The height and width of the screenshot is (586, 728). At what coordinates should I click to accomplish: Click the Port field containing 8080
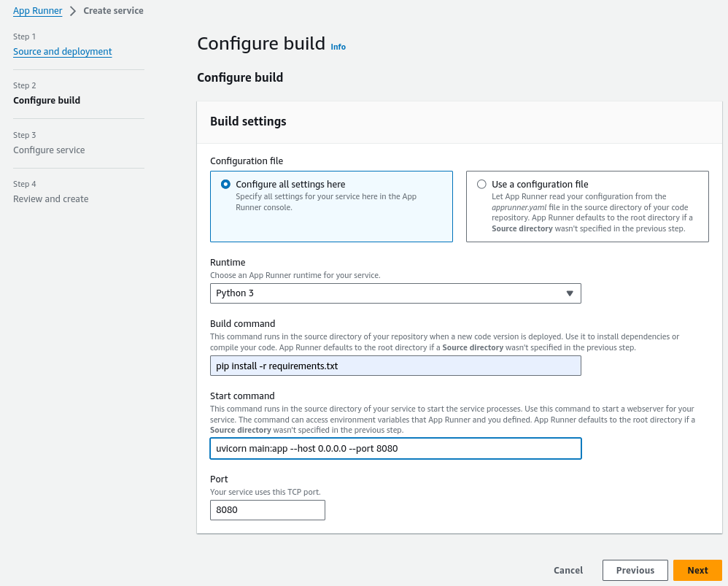point(267,510)
